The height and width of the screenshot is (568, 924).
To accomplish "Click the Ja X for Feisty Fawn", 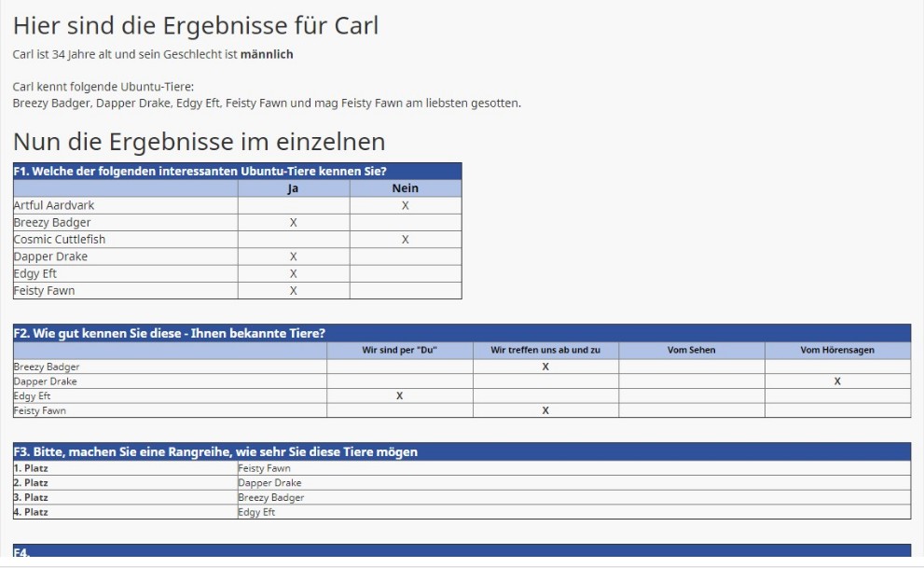I will tap(294, 291).
